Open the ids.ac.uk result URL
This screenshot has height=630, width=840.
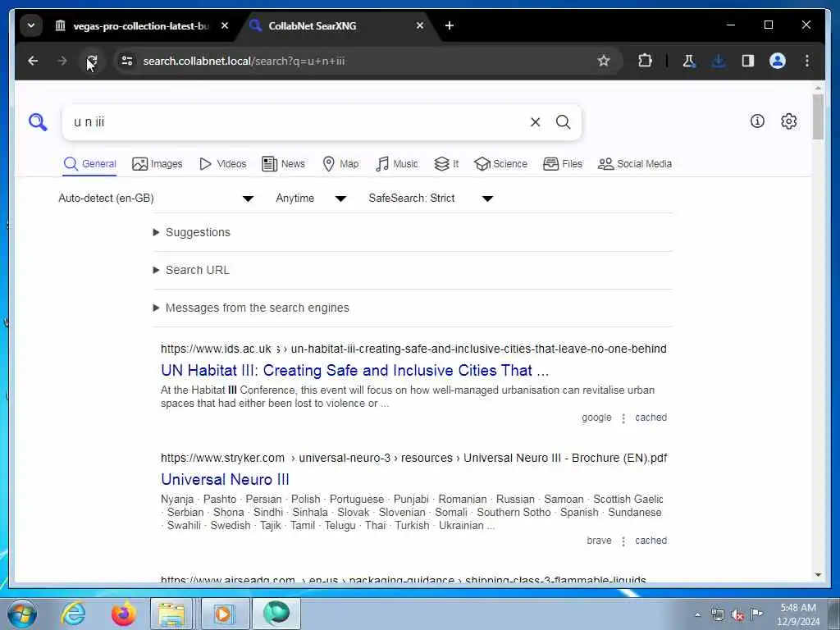coord(413,349)
